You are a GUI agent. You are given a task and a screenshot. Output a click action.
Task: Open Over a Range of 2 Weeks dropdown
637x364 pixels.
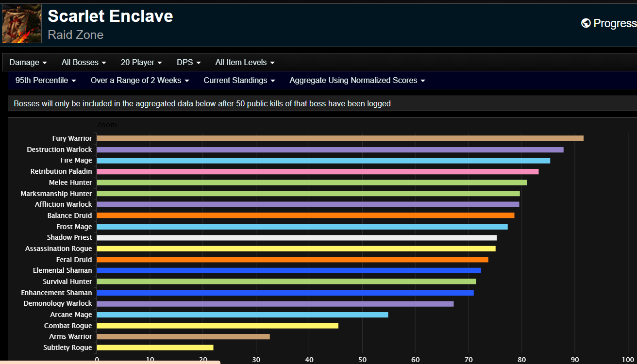pos(140,80)
